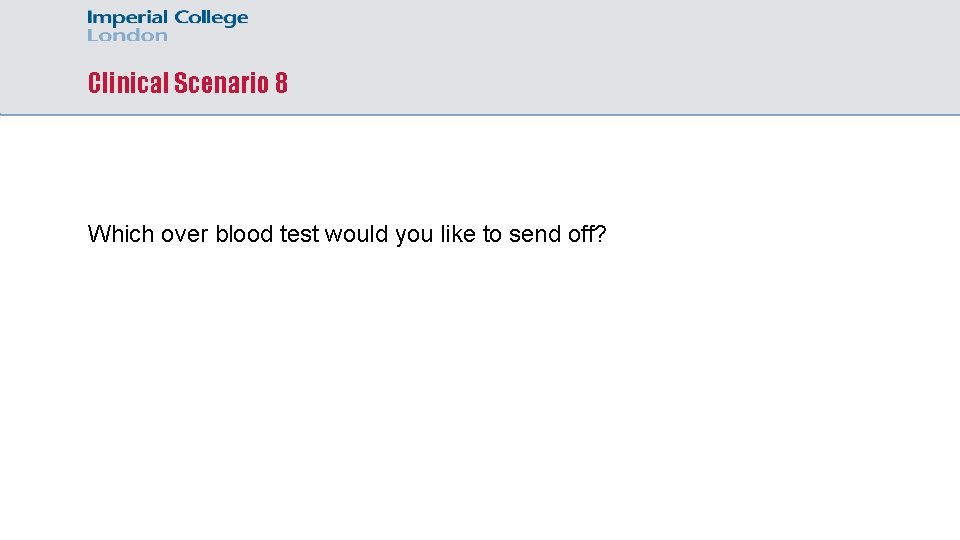Click the number 8 in the title
960x540 pixels.
(281, 83)
